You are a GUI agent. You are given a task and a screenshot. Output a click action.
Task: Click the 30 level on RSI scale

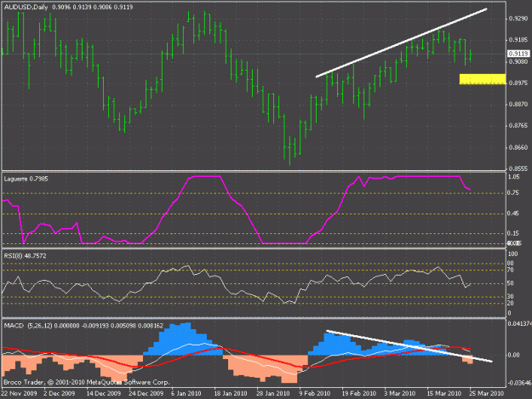coord(511,297)
